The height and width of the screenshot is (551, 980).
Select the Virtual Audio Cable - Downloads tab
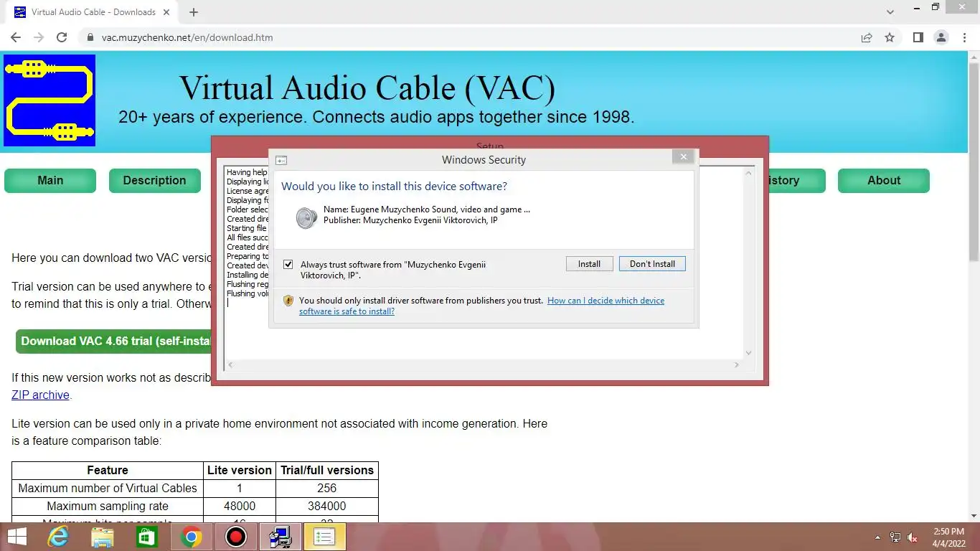coord(92,12)
